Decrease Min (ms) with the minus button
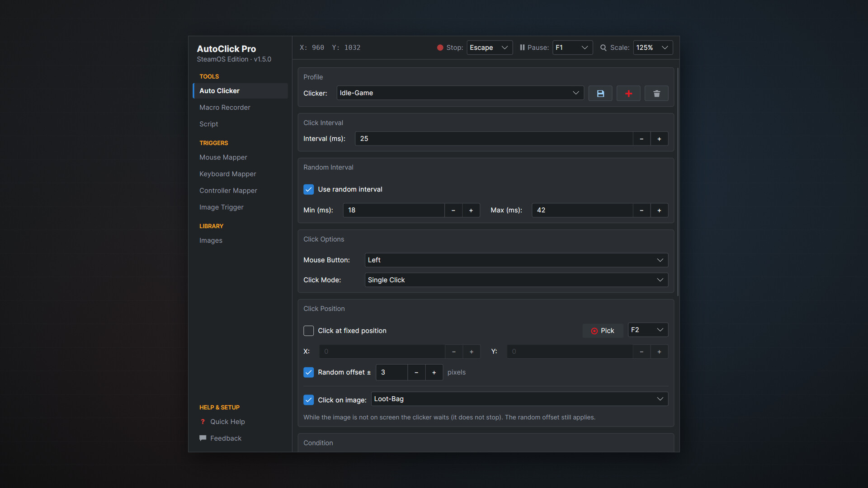Screen dimensions: 868x488 pyautogui.click(x=453, y=210)
